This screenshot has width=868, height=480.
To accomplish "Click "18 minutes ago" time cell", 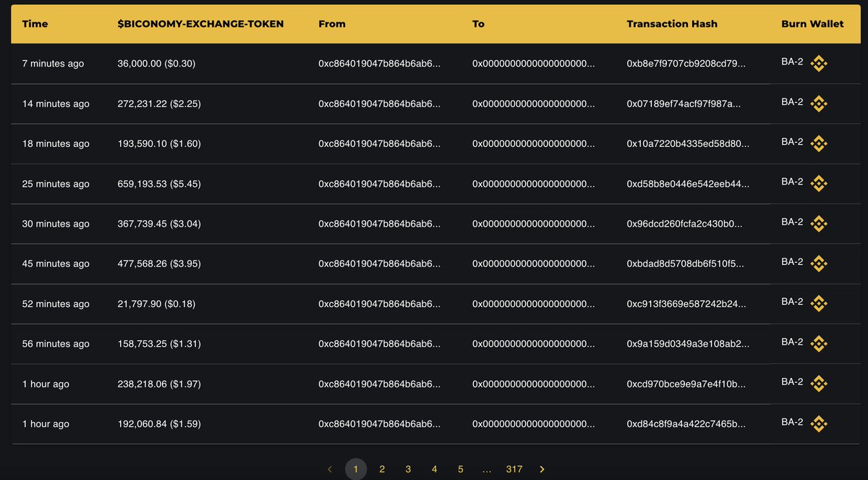I will click(x=56, y=143).
